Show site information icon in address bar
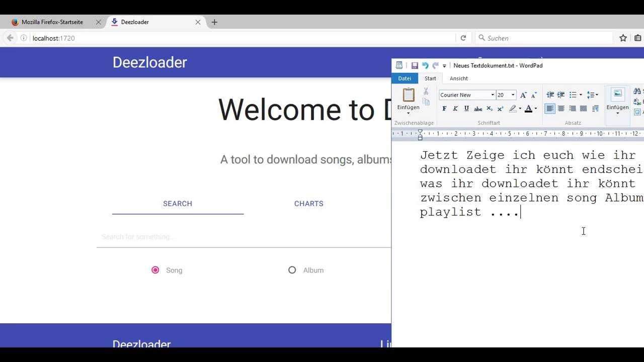Viewport: 644px width, 362px height. 24,38
